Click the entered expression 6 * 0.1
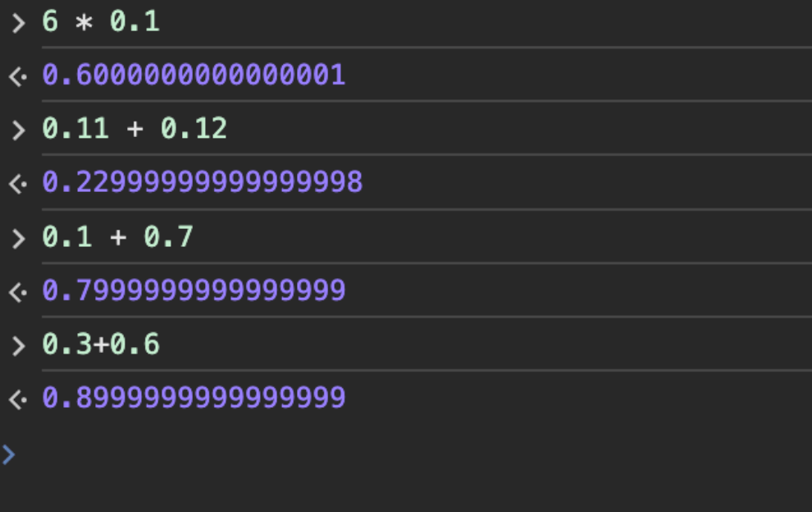812x512 pixels. tap(100, 22)
